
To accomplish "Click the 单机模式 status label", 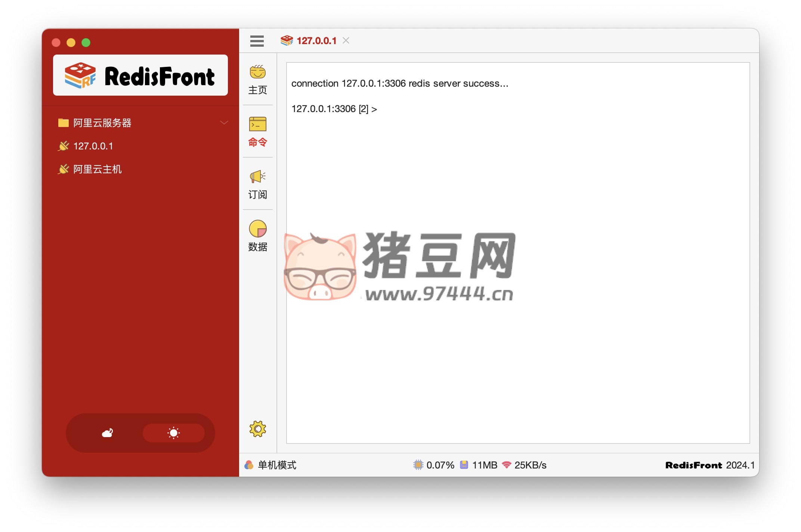I will (x=277, y=465).
